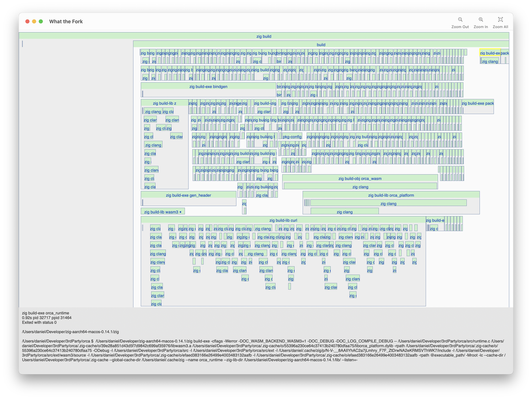Select the zig build-obj orca_wasm block
This screenshot has width=532, height=399.
click(361, 178)
